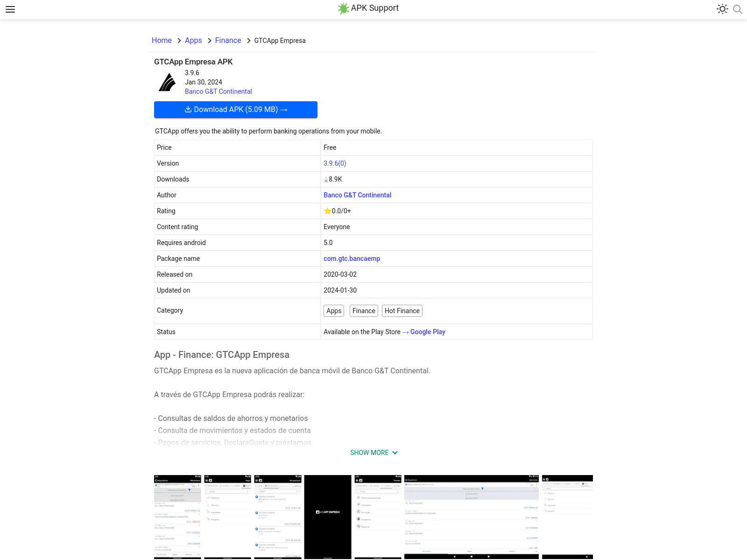Expand description with SHOW MORE
Image resolution: width=747 pixels, height=560 pixels.
[373, 453]
